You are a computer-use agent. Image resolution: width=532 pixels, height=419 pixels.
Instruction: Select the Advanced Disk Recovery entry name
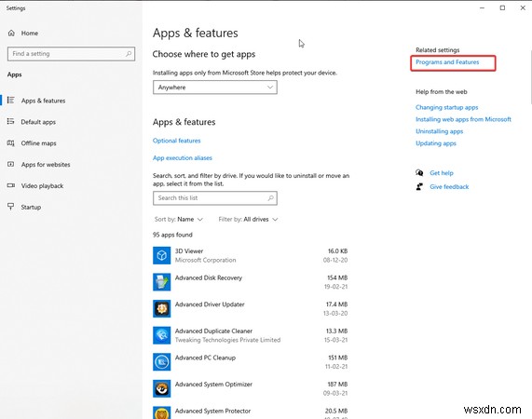coord(209,278)
